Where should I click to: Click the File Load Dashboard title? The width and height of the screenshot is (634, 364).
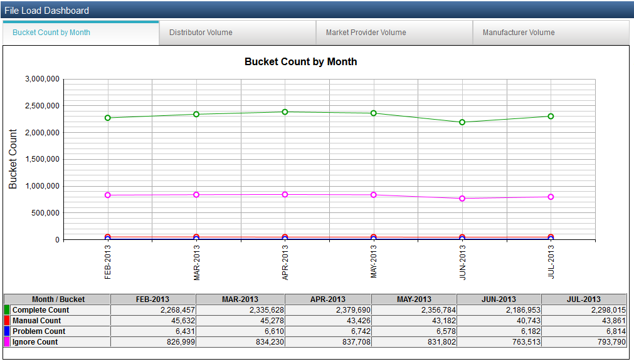click(46, 11)
